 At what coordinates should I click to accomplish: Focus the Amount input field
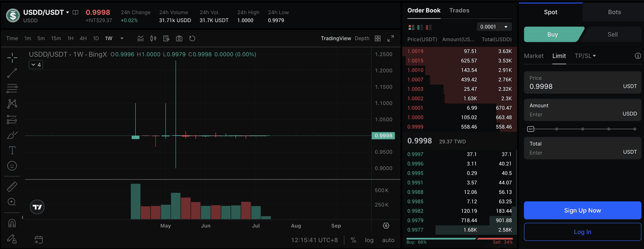574,114
